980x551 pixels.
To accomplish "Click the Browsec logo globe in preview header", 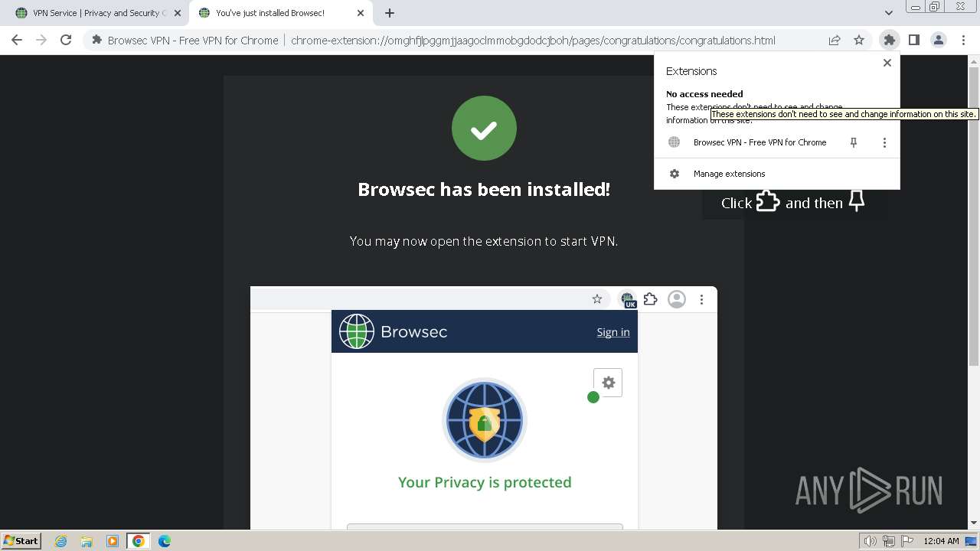I will [x=357, y=331].
